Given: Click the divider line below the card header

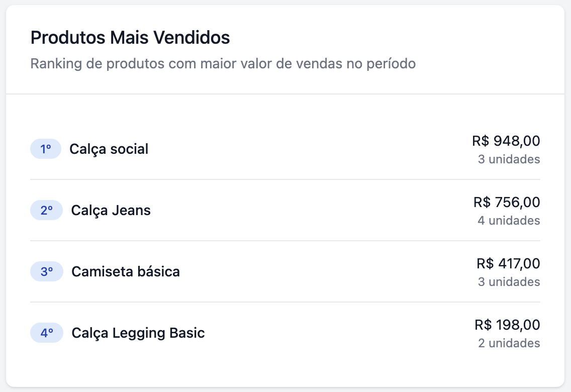Looking at the screenshot, I should click(x=285, y=94).
